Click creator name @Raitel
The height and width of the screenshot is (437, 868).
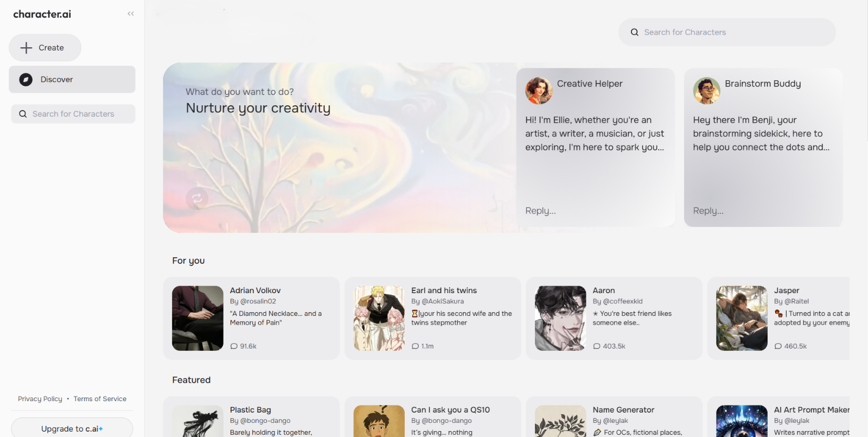tap(796, 301)
